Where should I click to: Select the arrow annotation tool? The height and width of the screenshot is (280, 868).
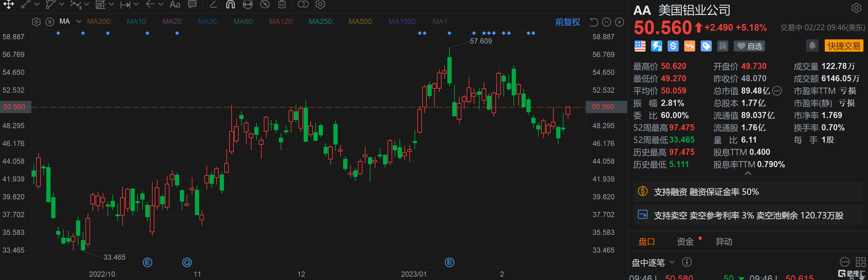point(150,4)
